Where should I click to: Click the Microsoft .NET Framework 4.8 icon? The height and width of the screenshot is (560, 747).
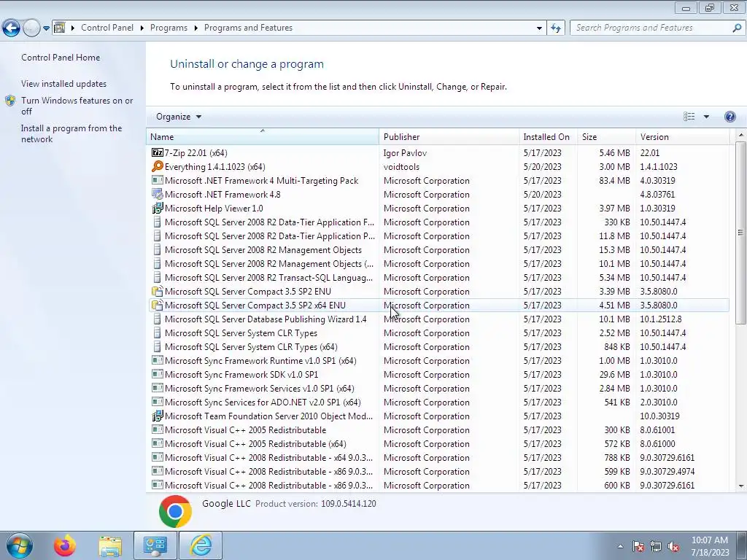(x=158, y=194)
